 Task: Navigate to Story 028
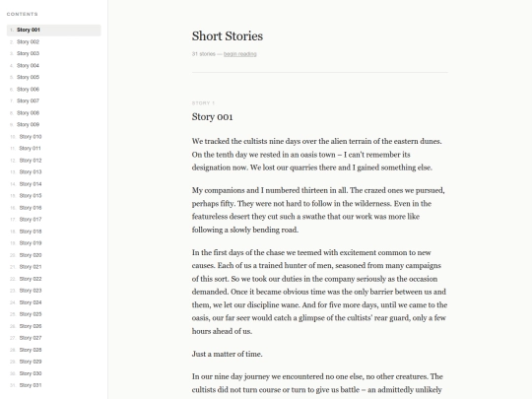53,350
